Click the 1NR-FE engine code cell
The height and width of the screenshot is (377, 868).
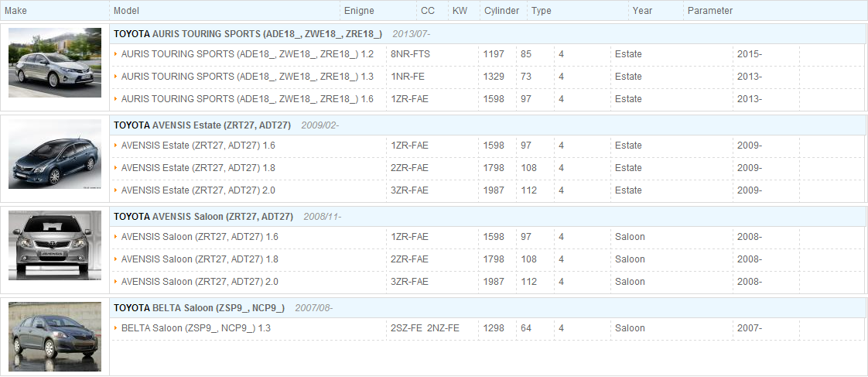click(x=408, y=77)
